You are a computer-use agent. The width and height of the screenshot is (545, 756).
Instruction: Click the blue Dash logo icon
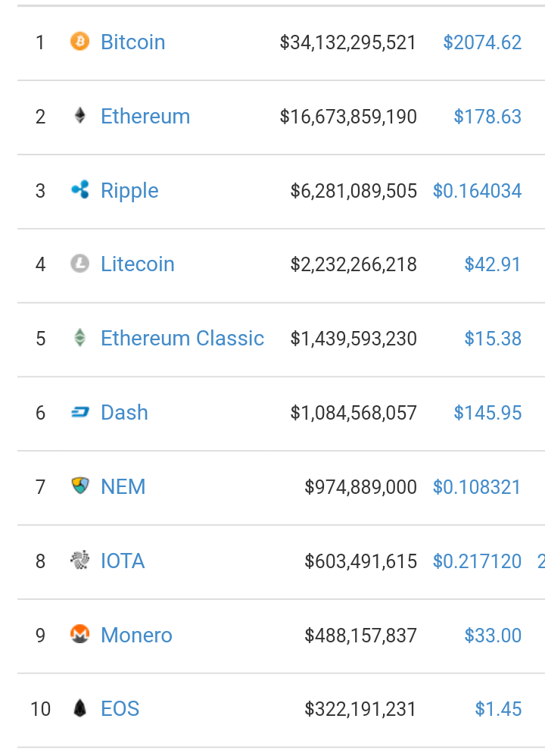click(80, 412)
